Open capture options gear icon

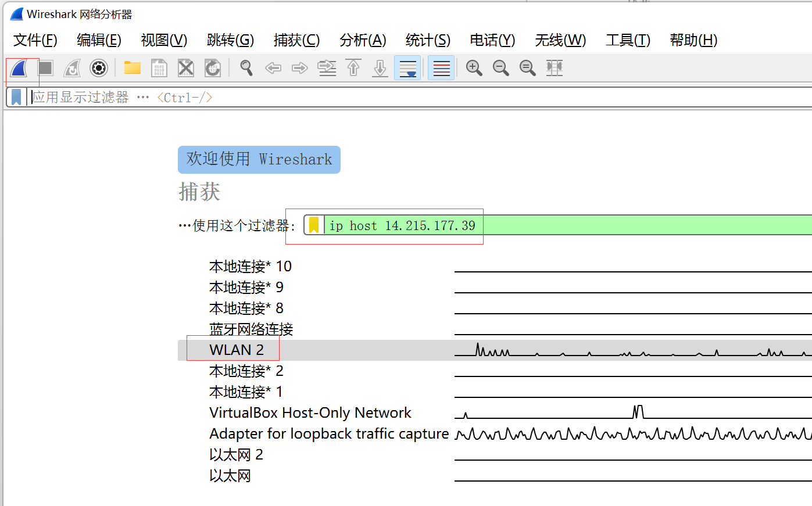tap(99, 68)
